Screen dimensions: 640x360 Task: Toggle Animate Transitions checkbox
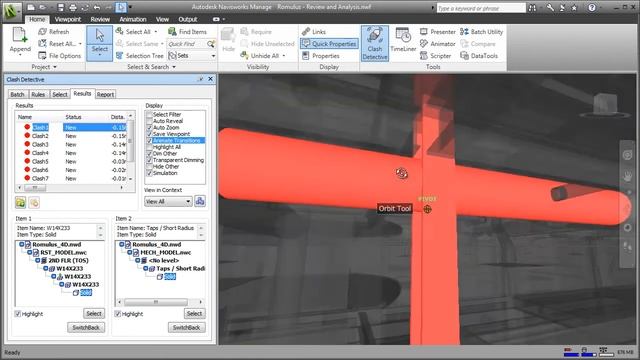tap(149, 141)
